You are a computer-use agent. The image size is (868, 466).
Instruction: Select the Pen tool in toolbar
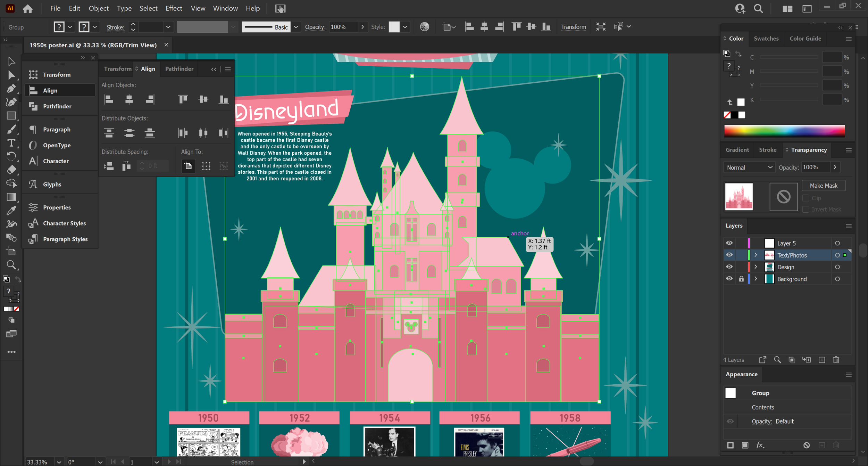[x=11, y=89]
